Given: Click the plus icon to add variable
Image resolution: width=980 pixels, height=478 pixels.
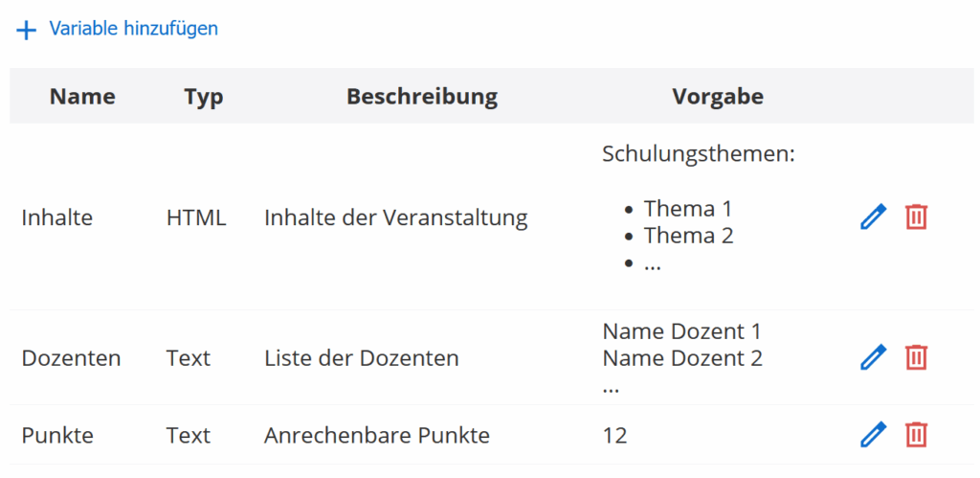Looking at the screenshot, I should 27,30.
